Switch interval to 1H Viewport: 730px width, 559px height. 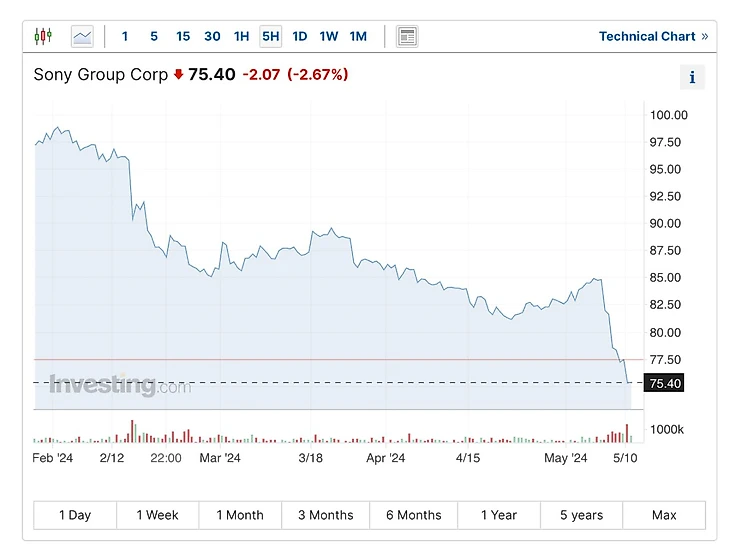[241, 37]
